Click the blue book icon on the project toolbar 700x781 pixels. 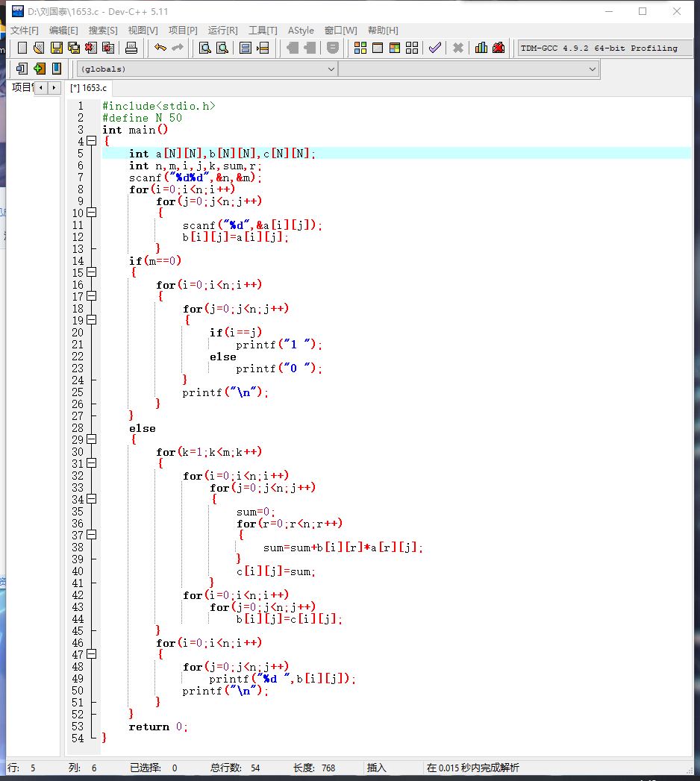click(57, 68)
